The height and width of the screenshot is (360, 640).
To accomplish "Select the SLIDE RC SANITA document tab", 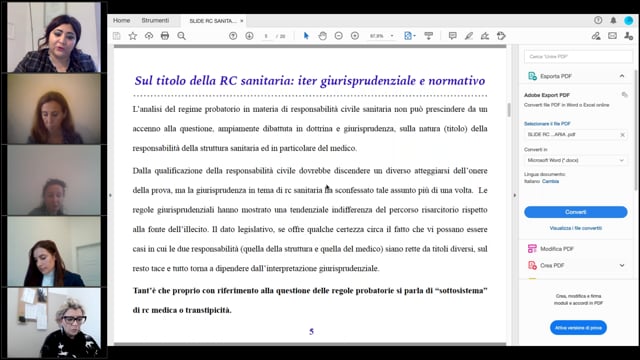I will (x=212, y=21).
